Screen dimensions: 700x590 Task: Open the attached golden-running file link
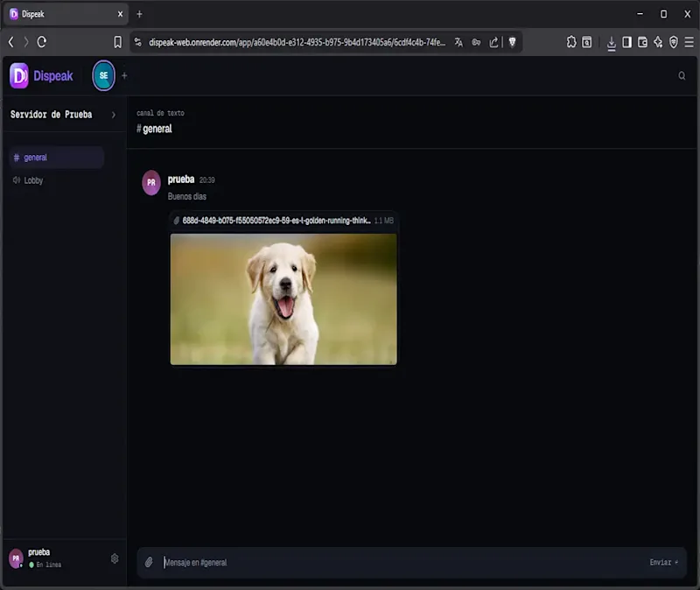click(276, 221)
